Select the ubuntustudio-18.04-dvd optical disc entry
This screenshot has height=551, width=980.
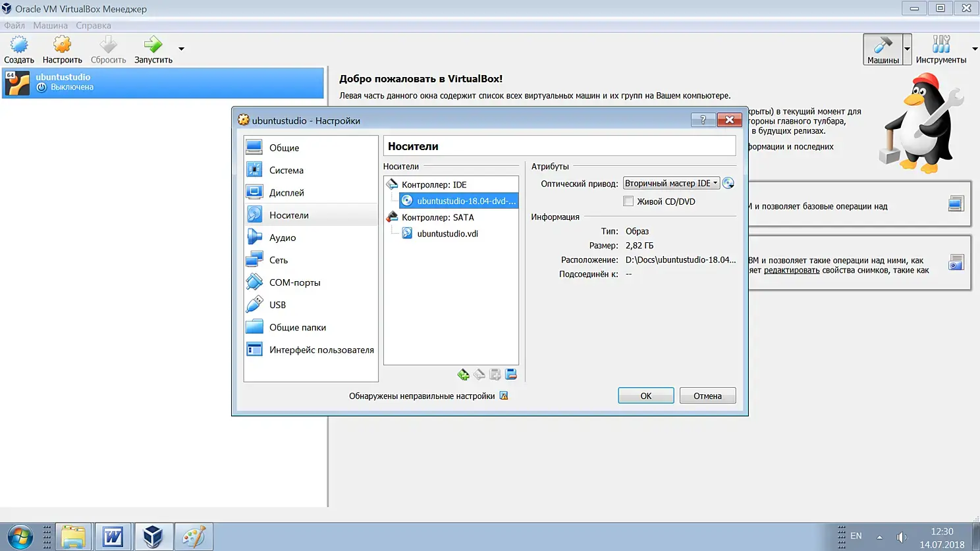458,201
